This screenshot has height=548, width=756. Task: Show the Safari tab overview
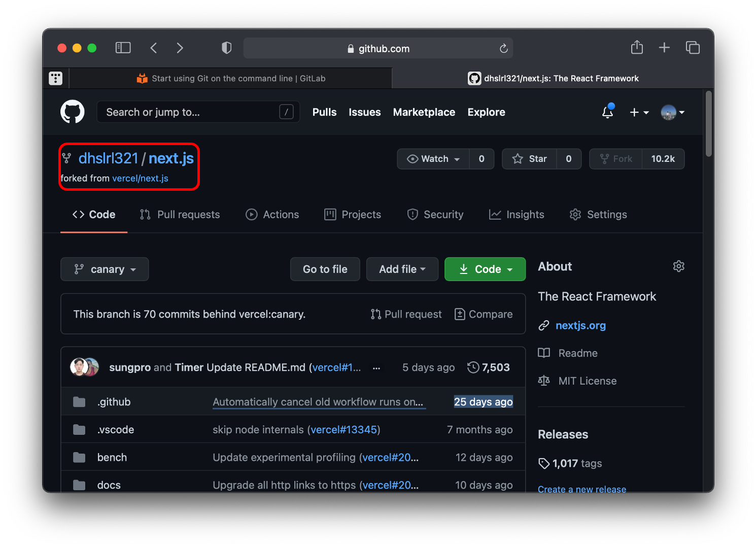693,47
